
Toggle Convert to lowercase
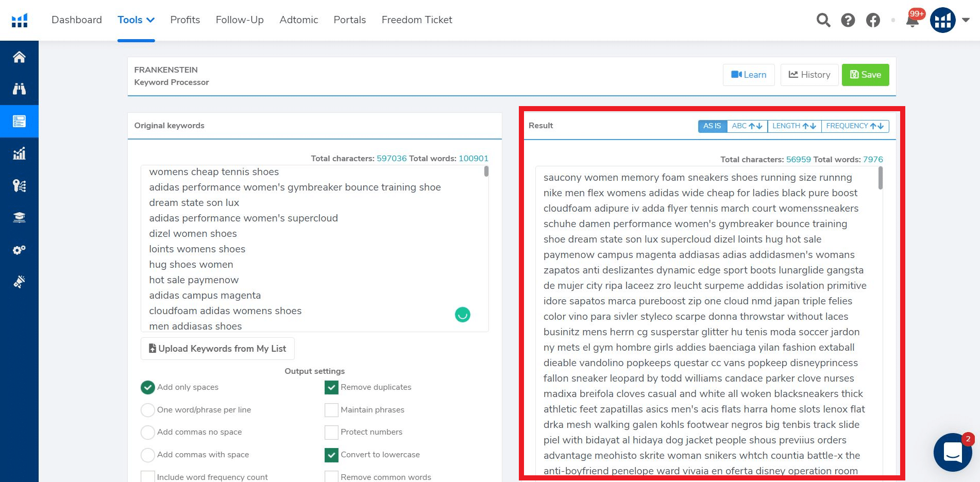point(331,455)
